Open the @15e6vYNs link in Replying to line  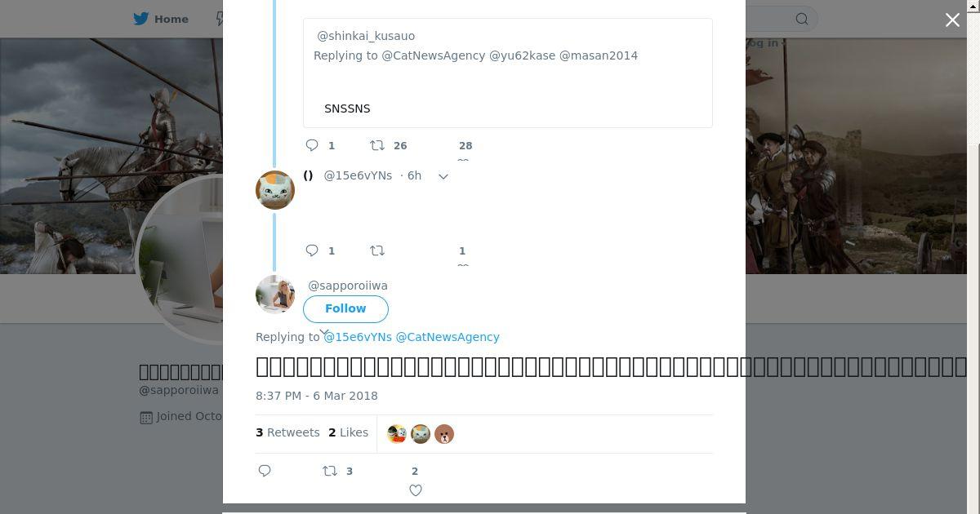[358, 337]
